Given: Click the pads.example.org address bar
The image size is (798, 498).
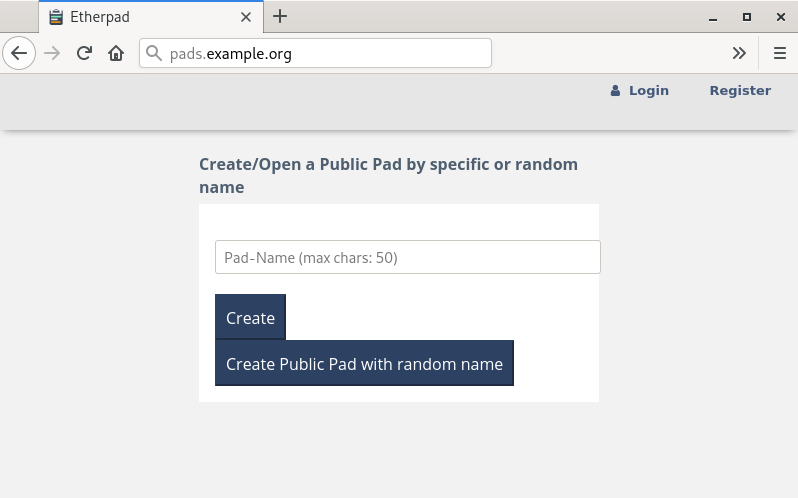Looking at the screenshot, I should click(x=315, y=53).
